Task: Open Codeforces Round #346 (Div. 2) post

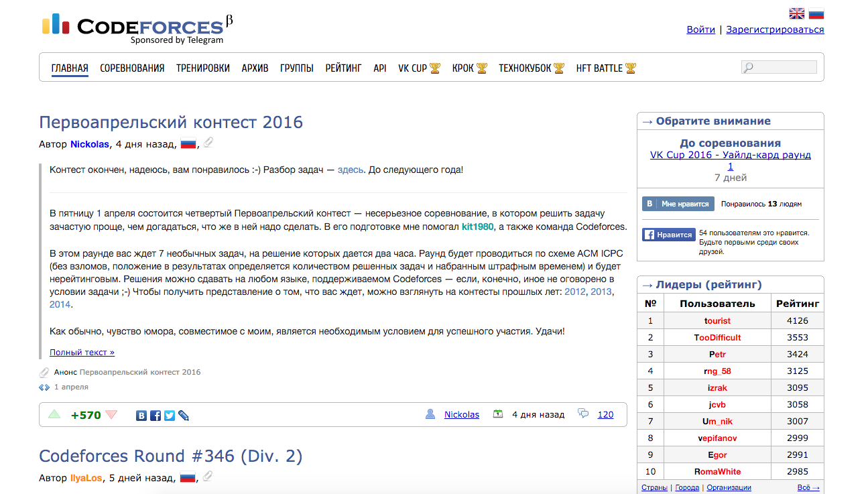Action: click(x=171, y=456)
